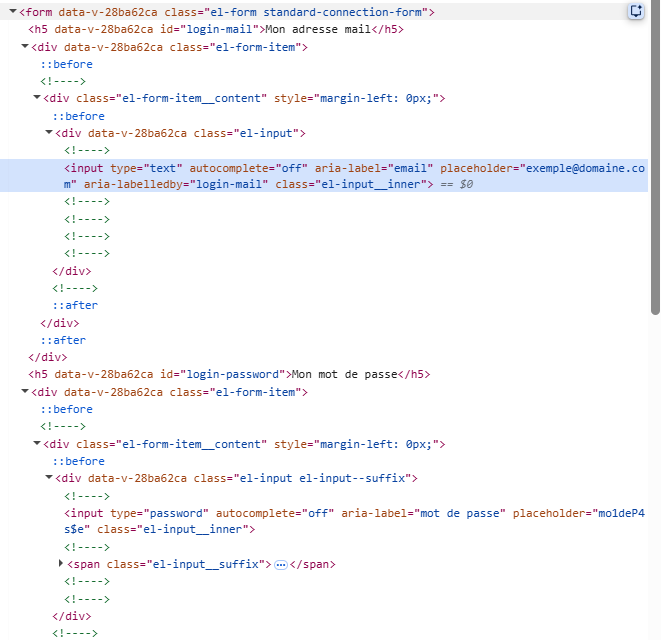Viewport: 661px width, 640px height.
Task: Click the Ask AI icon on form row
Action: (636, 11)
